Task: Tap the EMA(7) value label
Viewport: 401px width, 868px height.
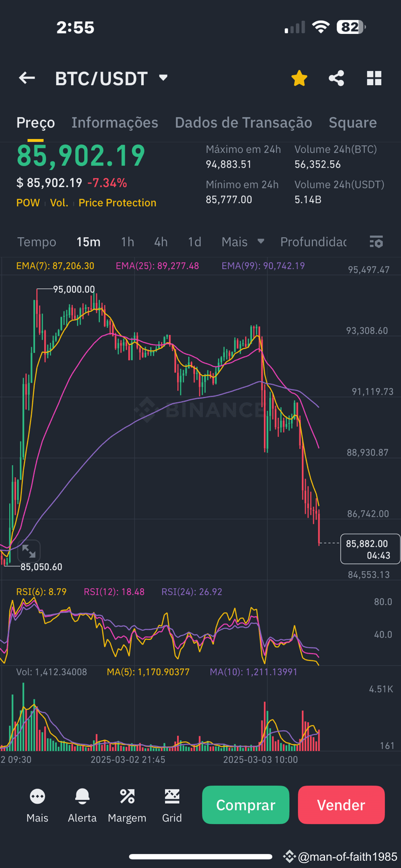Action: pyautogui.click(x=55, y=266)
